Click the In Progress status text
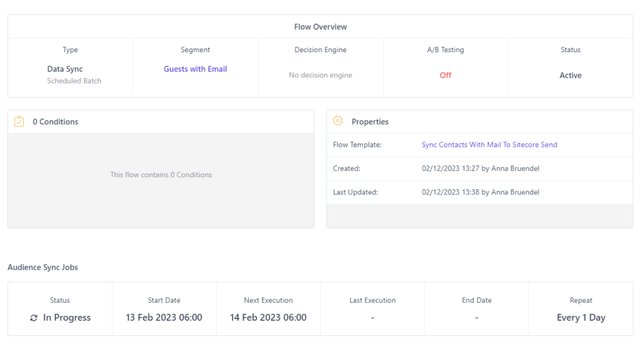The width and height of the screenshot is (644, 346). coord(67,318)
